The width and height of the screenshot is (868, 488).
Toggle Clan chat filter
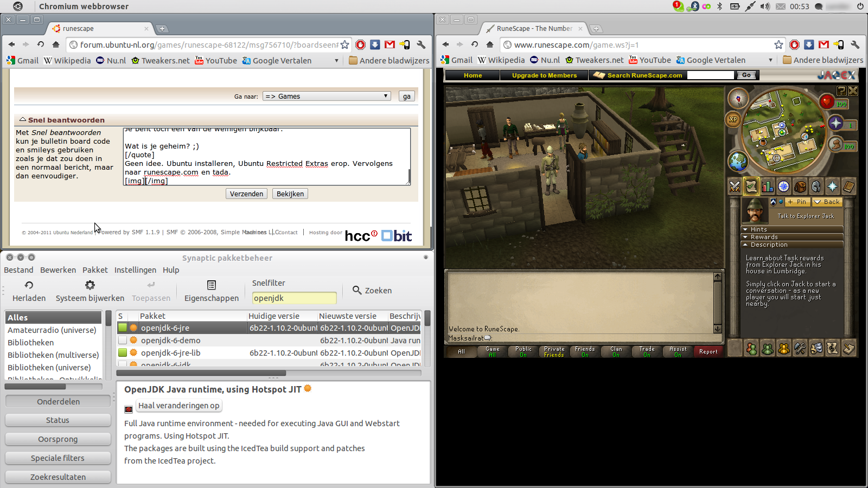point(616,352)
